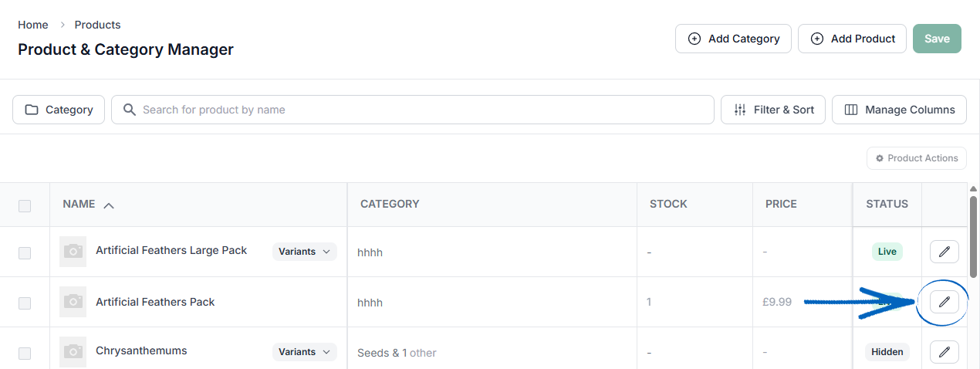Expand Variants dropdown for Chrysanthemums
Image resolution: width=980 pixels, height=369 pixels.
tap(305, 352)
